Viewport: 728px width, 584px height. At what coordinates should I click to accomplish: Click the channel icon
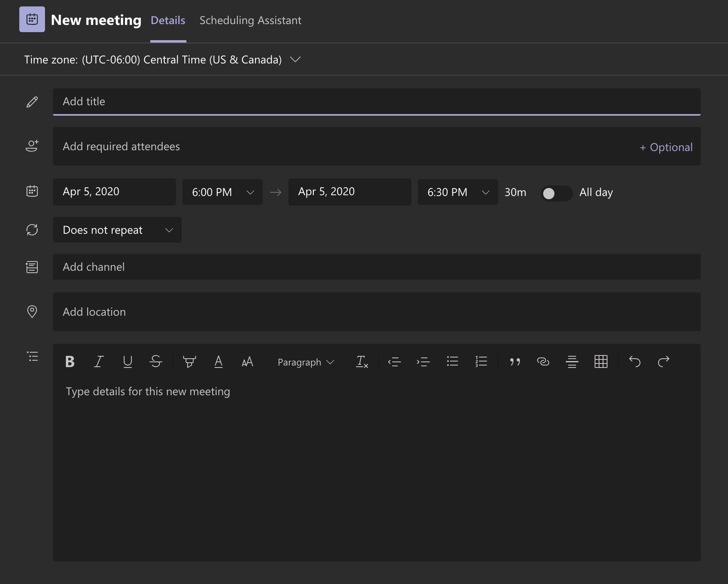point(32,267)
